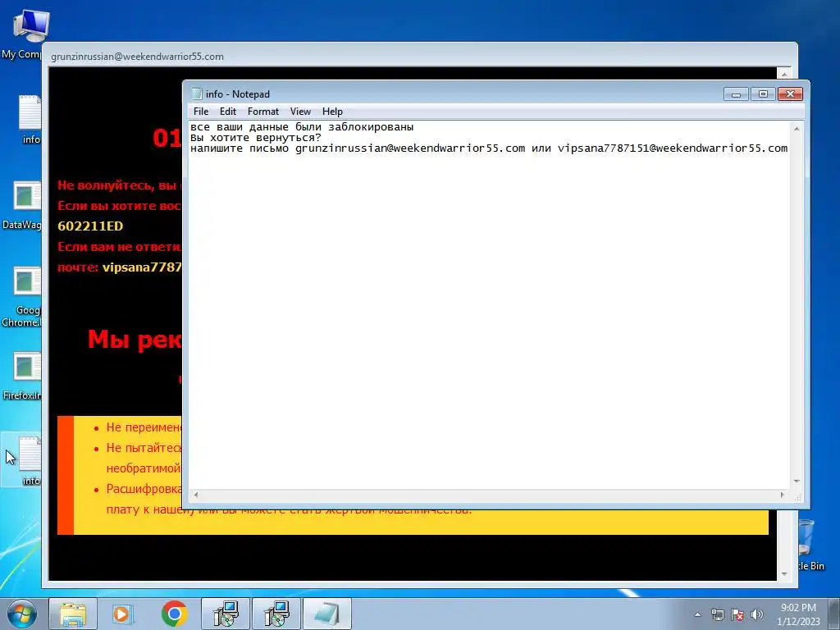Click the first installer icon on taskbar
Screen dimensions: 840x630
tap(226, 614)
